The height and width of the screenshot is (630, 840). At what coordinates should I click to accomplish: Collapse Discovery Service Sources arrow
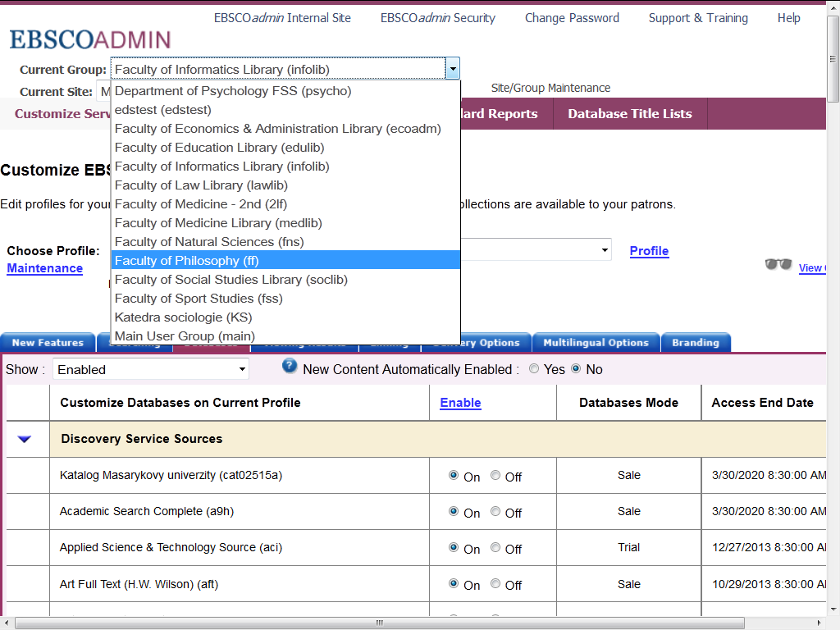point(25,440)
